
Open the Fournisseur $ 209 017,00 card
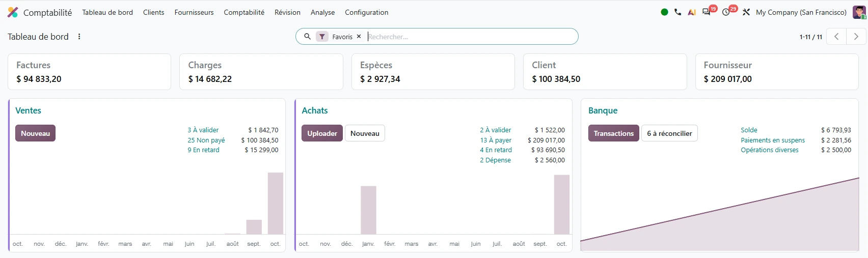coord(777,72)
